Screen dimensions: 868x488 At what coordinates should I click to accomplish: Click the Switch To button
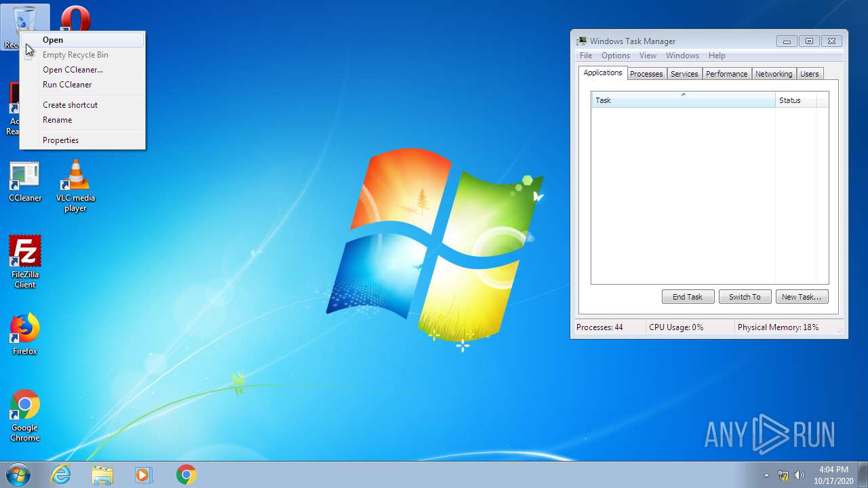tap(745, 297)
